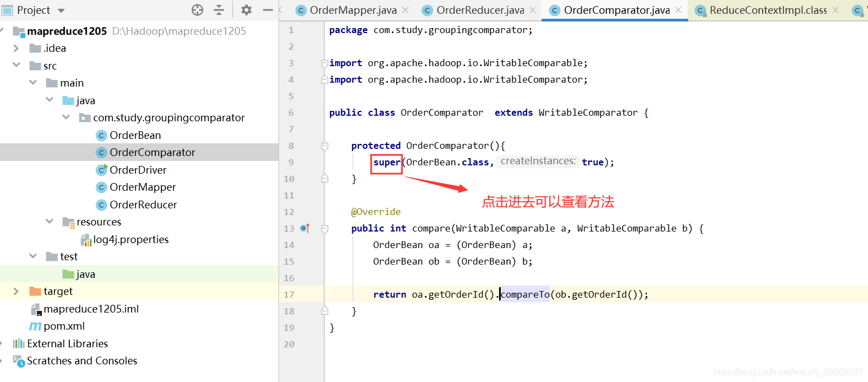Viewport: 868px width, 382px height.
Task: Close the ReduceContextImpl.class tab
Action: pos(835,10)
